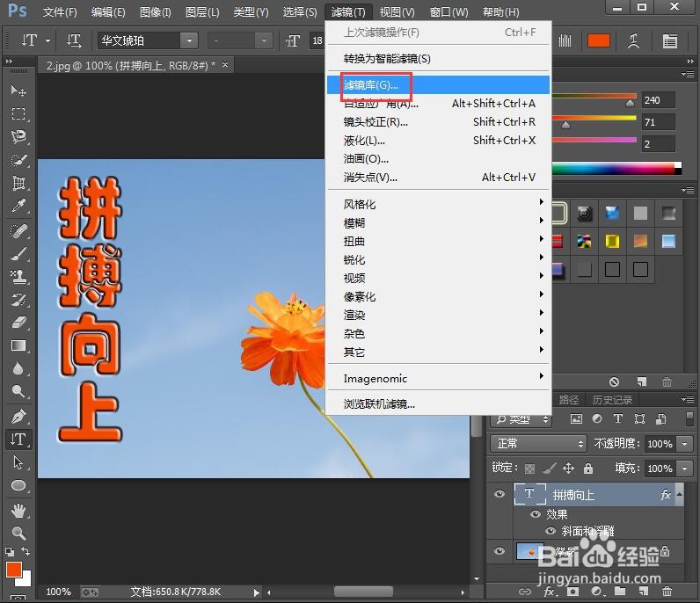
Task: Select the Blur tool
Action: point(18,368)
